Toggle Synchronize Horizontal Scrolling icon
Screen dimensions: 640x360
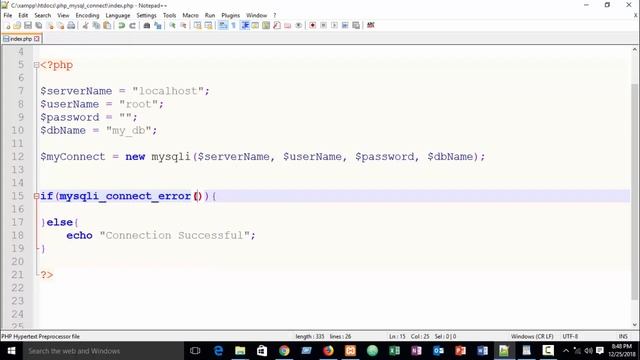tap(209, 26)
